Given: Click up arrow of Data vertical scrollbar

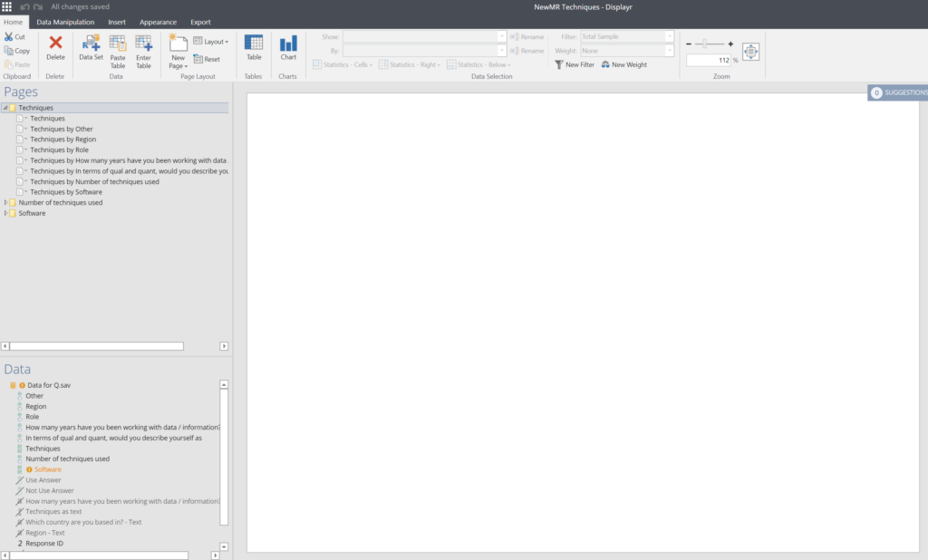Looking at the screenshot, I should [224, 385].
